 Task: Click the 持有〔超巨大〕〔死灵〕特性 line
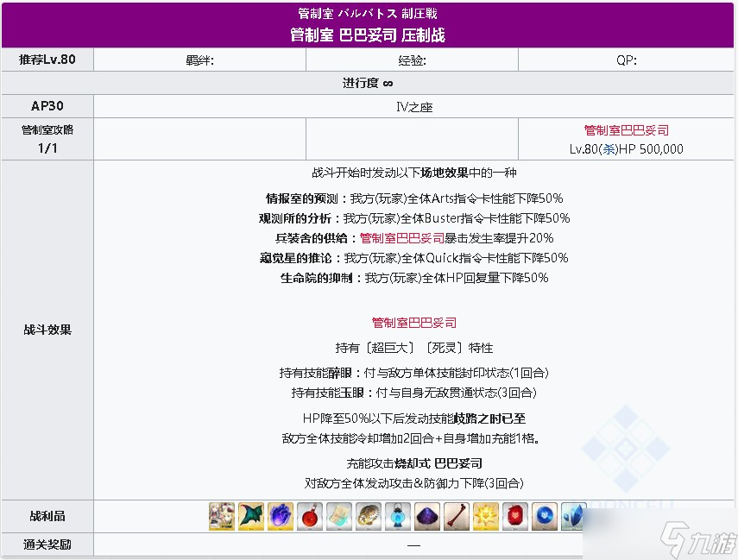pyautogui.click(x=414, y=348)
